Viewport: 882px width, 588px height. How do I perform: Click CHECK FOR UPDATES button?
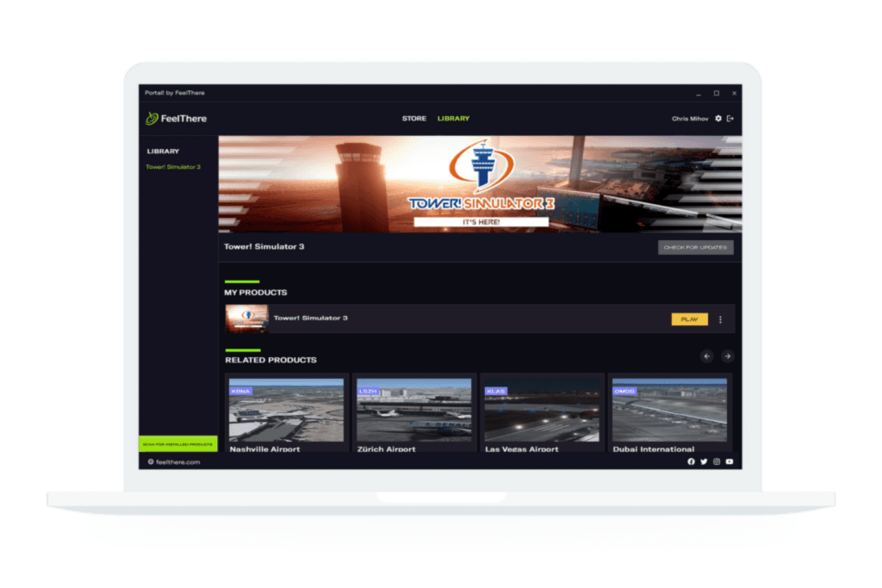click(696, 247)
